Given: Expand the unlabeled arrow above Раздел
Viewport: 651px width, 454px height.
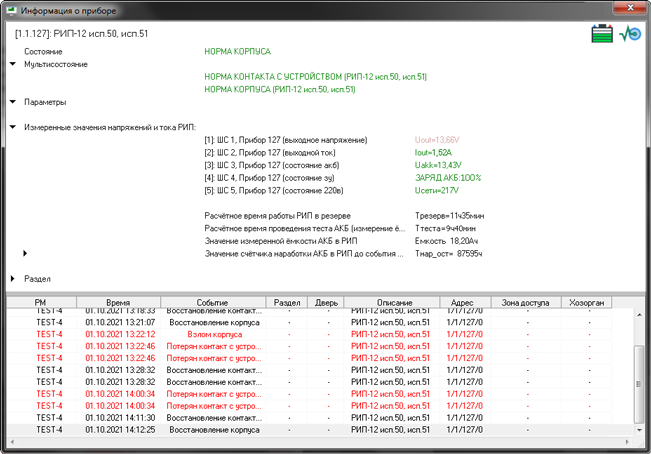Looking at the screenshot, I should tap(25, 254).
